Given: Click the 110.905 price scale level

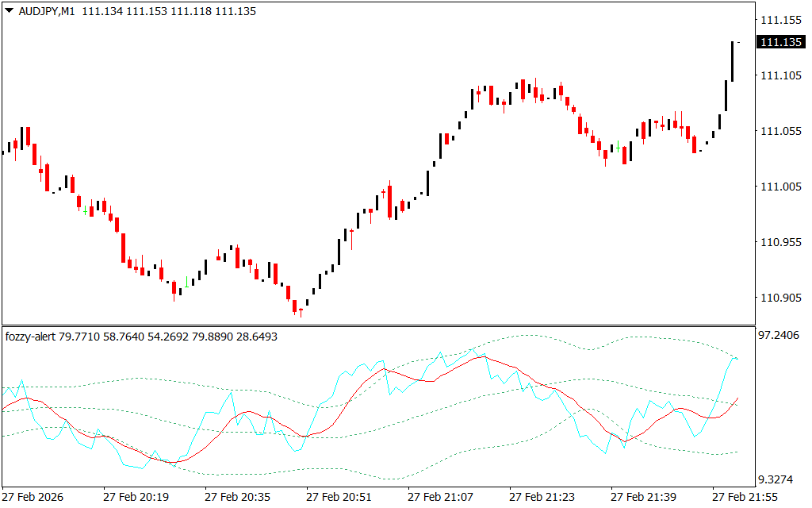Looking at the screenshot, I should point(779,298).
